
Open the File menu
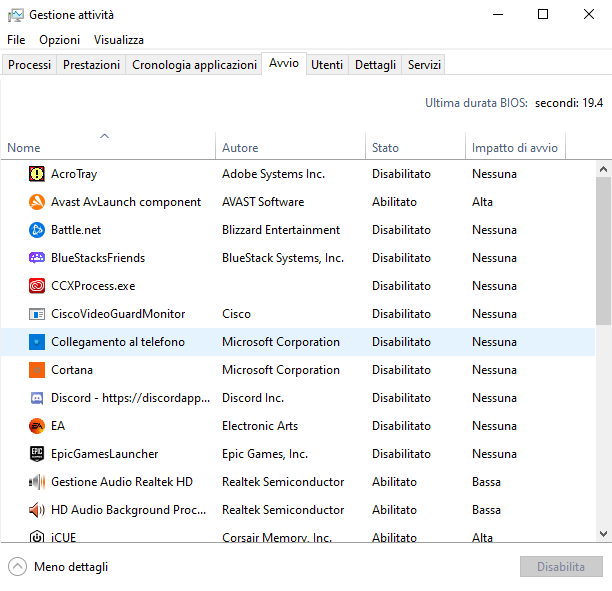tap(16, 40)
